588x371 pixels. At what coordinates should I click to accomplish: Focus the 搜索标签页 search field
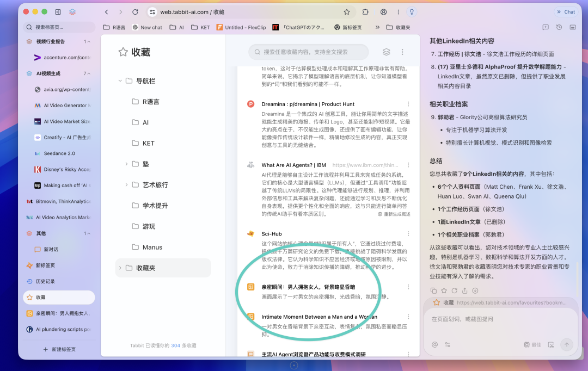coord(59,27)
